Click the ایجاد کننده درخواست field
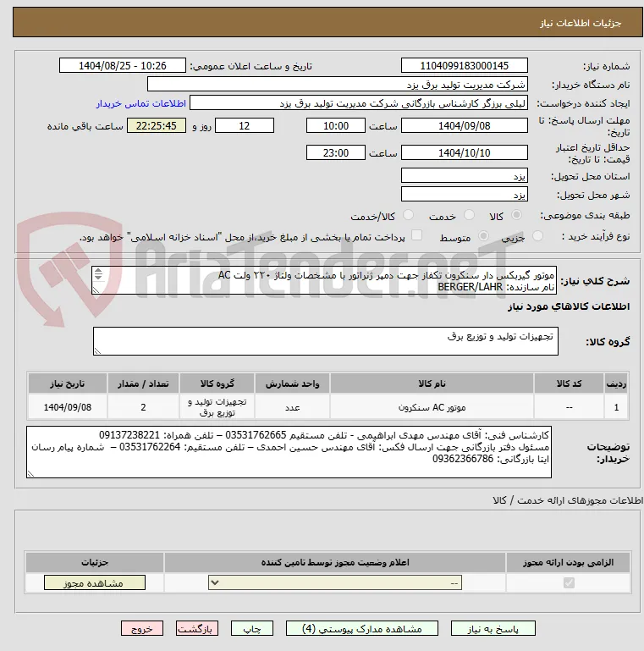Viewport: 644px width, 651px height. [x=359, y=103]
